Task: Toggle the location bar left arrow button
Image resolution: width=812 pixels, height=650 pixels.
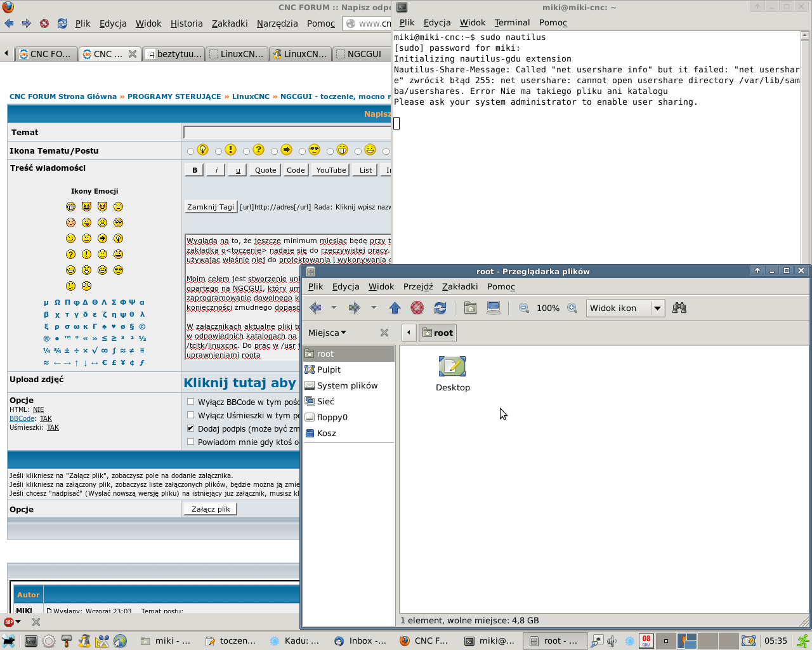Action: [409, 333]
